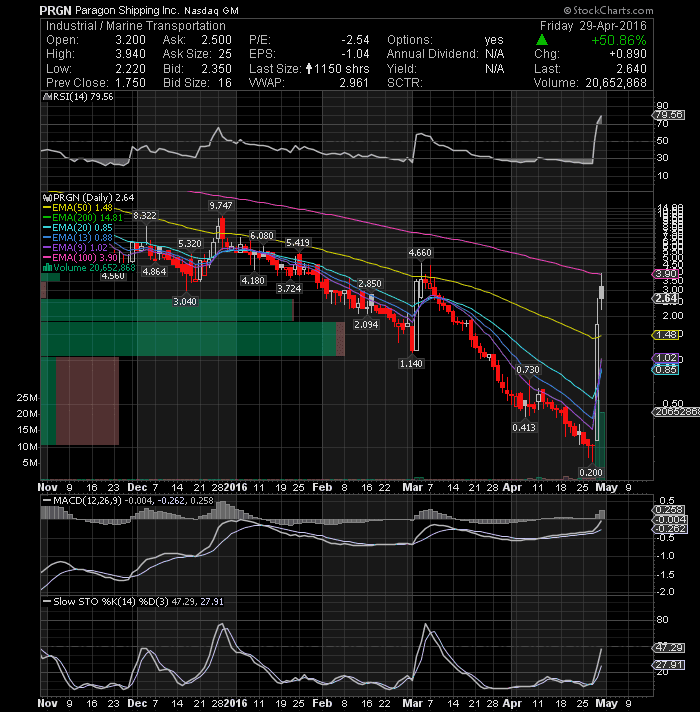Click the 0.730 price annotation
This screenshot has width=700, height=712.
[528, 370]
